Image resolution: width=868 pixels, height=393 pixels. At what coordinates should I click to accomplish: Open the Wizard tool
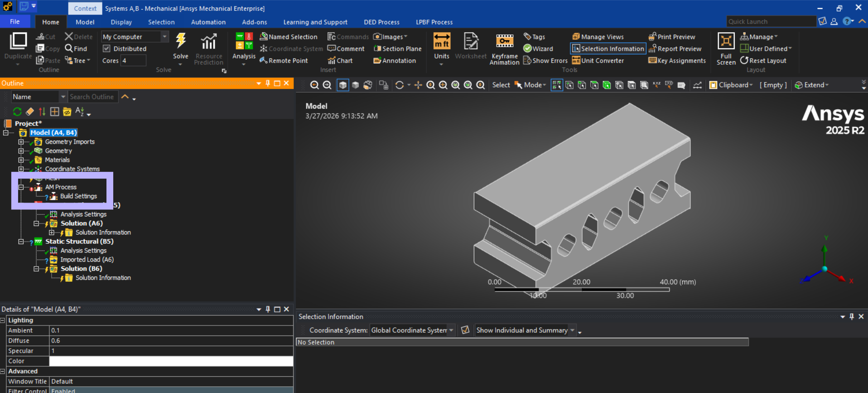click(x=538, y=49)
